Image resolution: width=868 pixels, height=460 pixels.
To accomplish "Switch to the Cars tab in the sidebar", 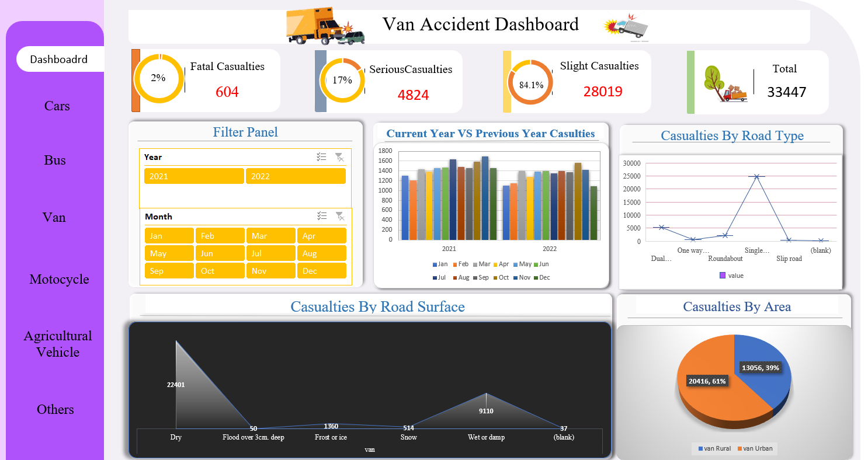I will [x=57, y=106].
